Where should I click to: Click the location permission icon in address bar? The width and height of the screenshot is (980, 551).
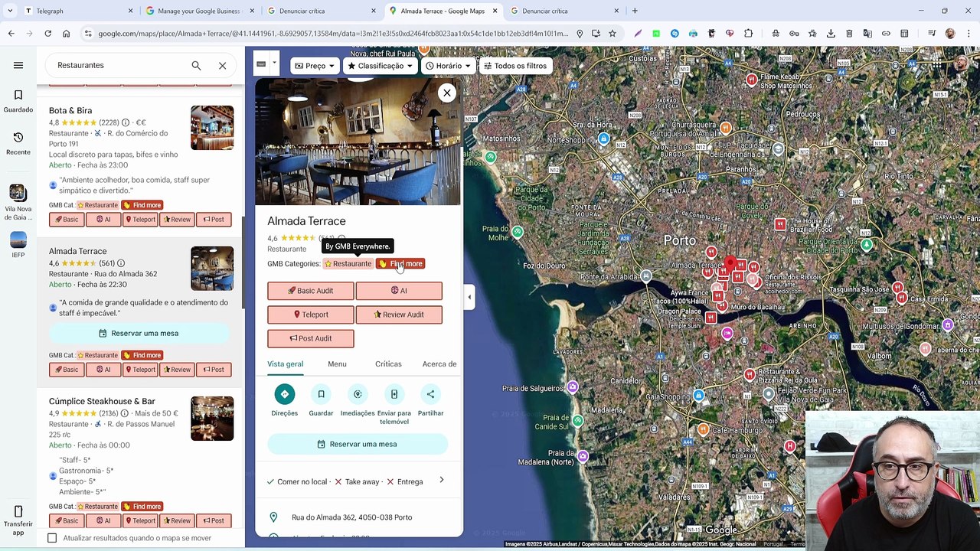coord(580,34)
